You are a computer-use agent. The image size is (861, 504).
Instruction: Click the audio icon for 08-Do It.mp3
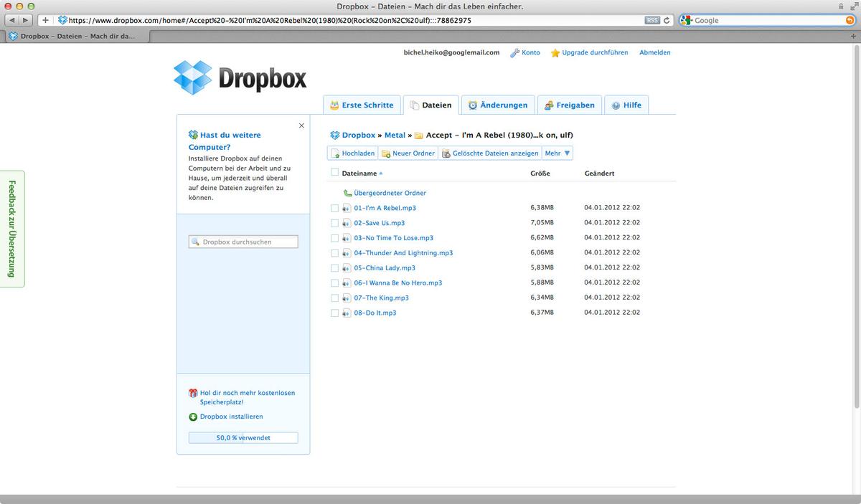pos(347,313)
